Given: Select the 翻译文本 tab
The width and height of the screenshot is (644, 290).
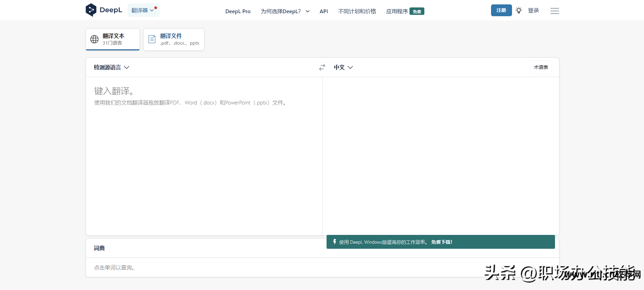Looking at the screenshot, I should point(113,39).
